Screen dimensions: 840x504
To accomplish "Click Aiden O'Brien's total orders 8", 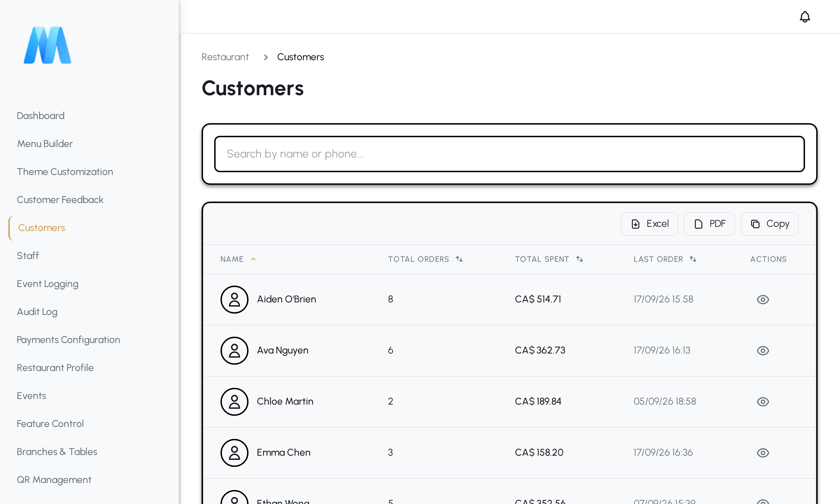I will [390, 299].
